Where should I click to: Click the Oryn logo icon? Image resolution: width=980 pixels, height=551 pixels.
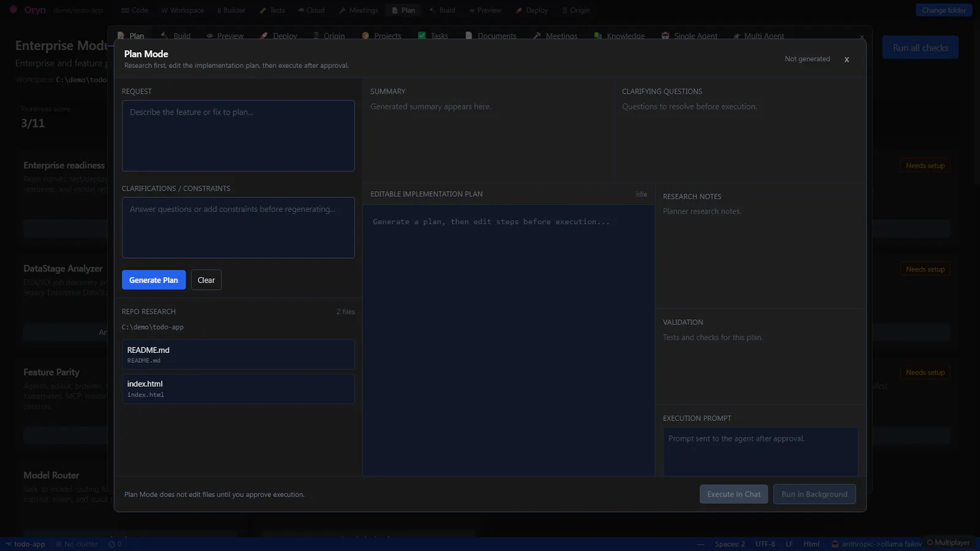tap(13, 10)
